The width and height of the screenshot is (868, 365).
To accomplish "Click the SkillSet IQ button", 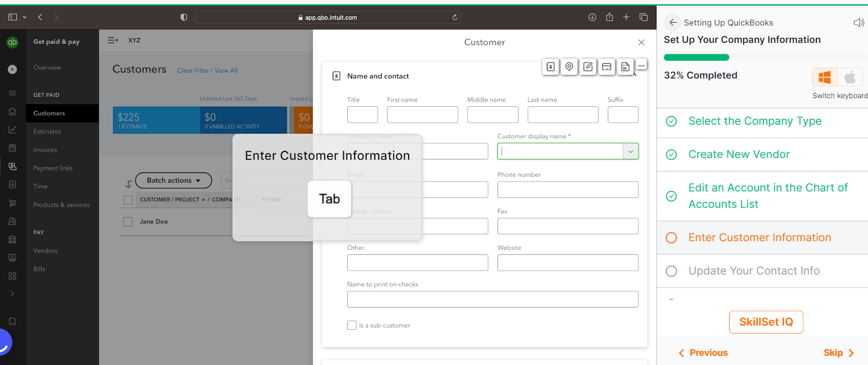I will point(766,322).
